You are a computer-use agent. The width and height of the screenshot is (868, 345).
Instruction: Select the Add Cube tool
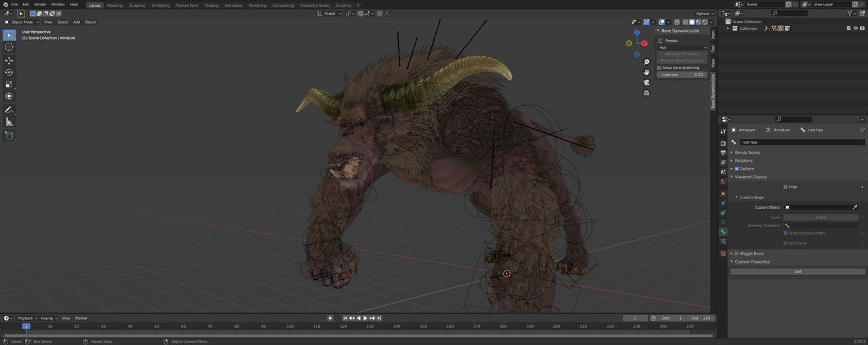click(x=9, y=136)
